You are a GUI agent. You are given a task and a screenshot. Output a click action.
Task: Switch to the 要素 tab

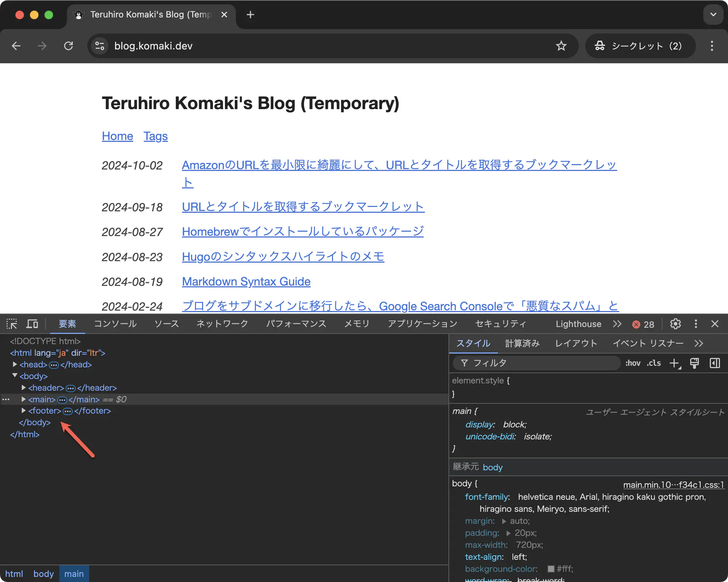click(x=67, y=324)
